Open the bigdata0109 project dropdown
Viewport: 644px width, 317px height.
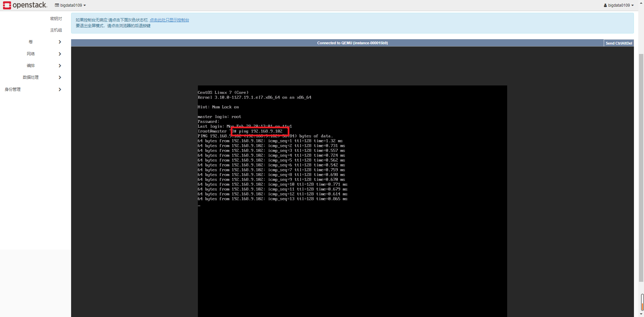70,5
